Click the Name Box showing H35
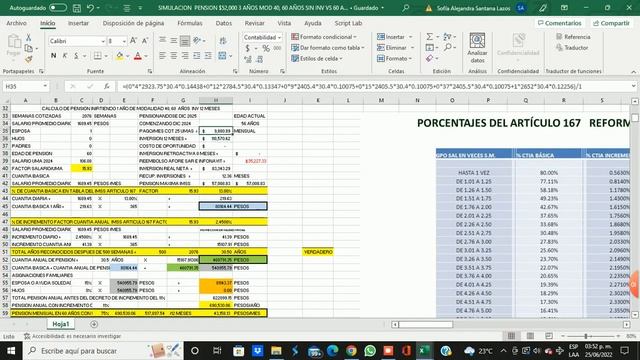640x360 pixels. pyautogui.click(x=26, y=86)
